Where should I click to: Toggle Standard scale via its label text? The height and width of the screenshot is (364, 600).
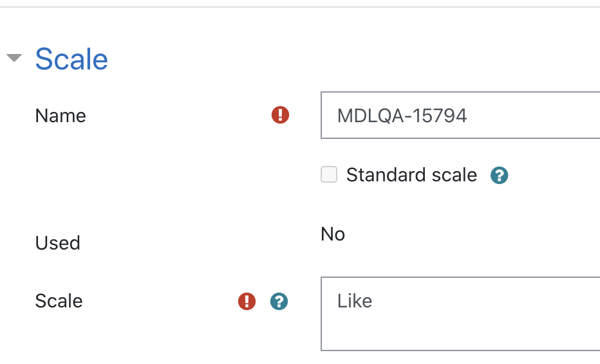411,175
